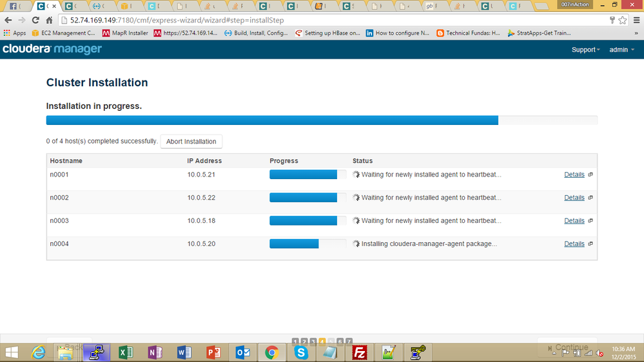Screen dimensions: 644x362
Task: Bookmark this page with the star icon
Action: [623, 20]
